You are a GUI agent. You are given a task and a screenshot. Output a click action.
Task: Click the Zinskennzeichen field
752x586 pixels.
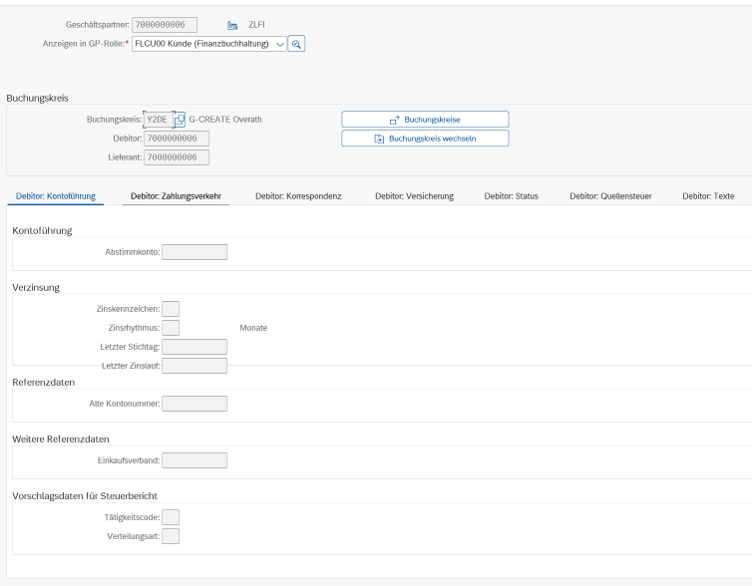coord(171,309)
